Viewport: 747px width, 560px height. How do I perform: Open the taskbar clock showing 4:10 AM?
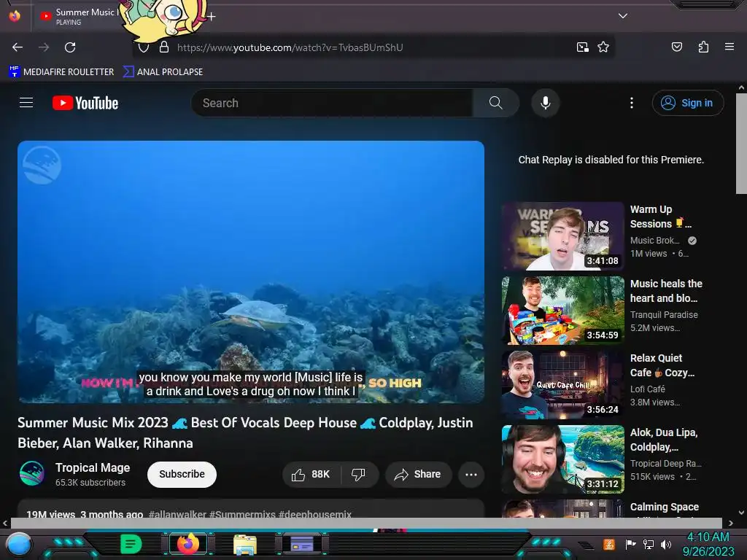click(708, 544)
